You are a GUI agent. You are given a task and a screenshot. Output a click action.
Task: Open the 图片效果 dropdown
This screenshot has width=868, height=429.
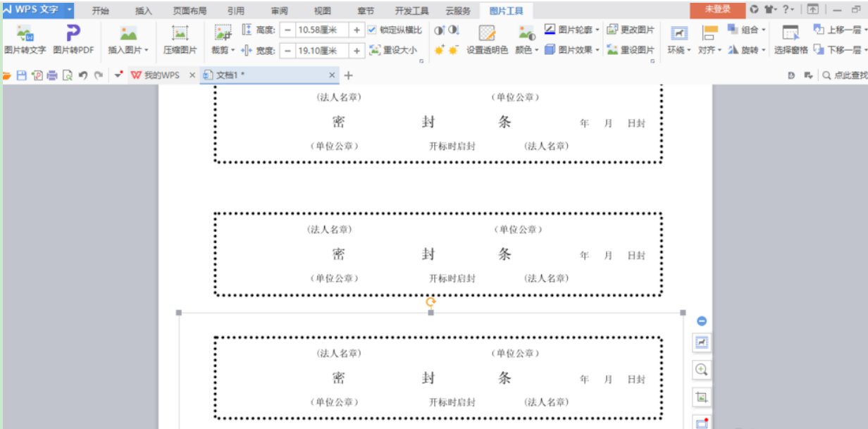point(573,50)
